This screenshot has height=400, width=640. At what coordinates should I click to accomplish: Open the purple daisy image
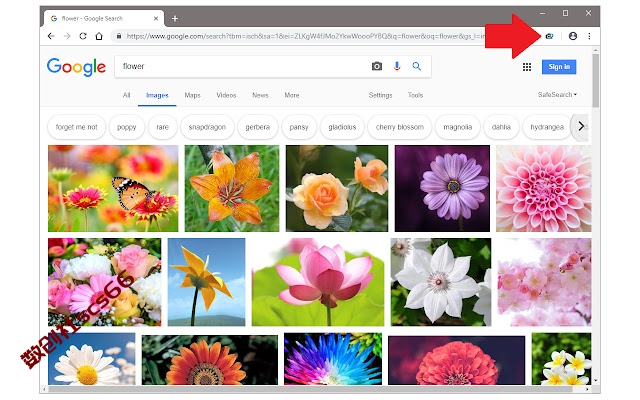click(442, 188)
